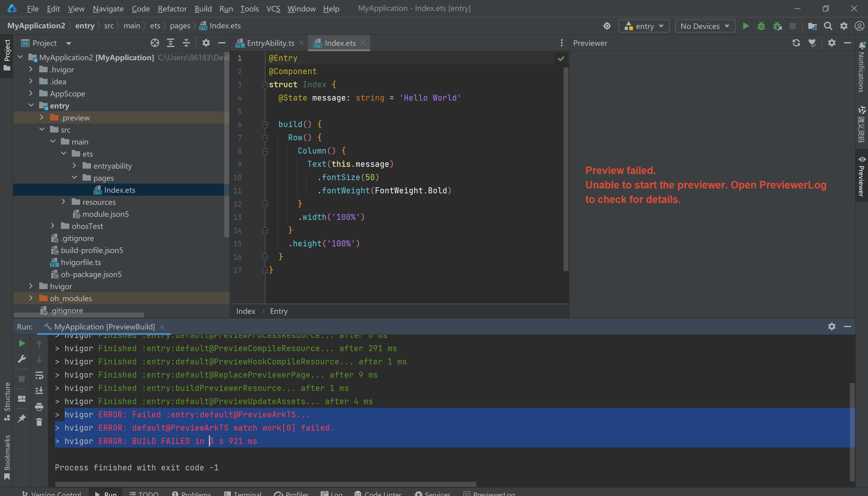Click the wrench icon in Run panel

pos(22,359)
